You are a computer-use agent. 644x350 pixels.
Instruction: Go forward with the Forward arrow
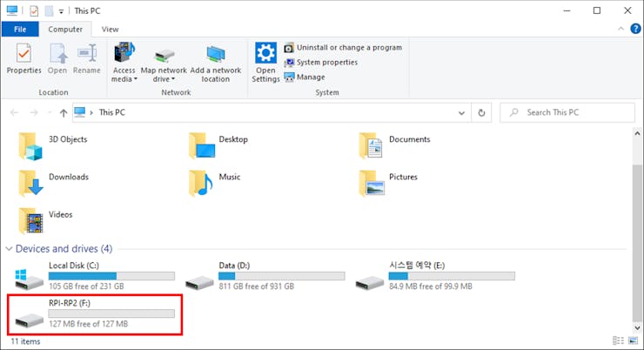pos(34,112)
